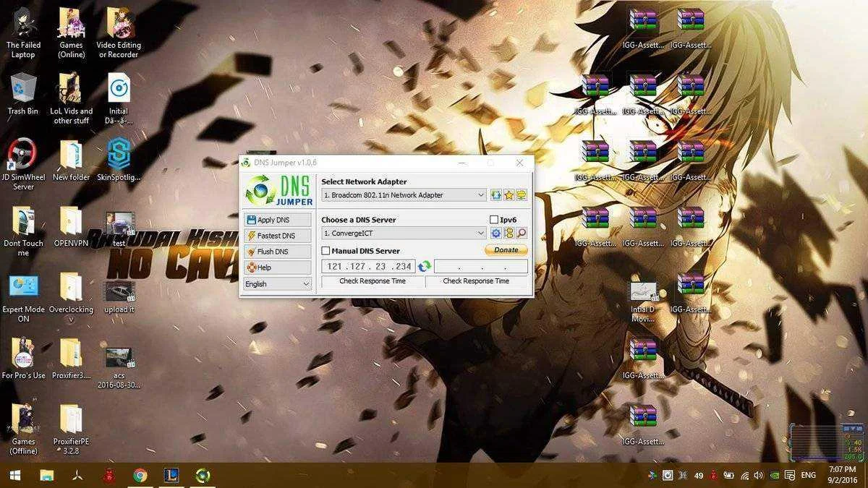Open the volume control in system tray
The image size is (868, 488).
758,475
